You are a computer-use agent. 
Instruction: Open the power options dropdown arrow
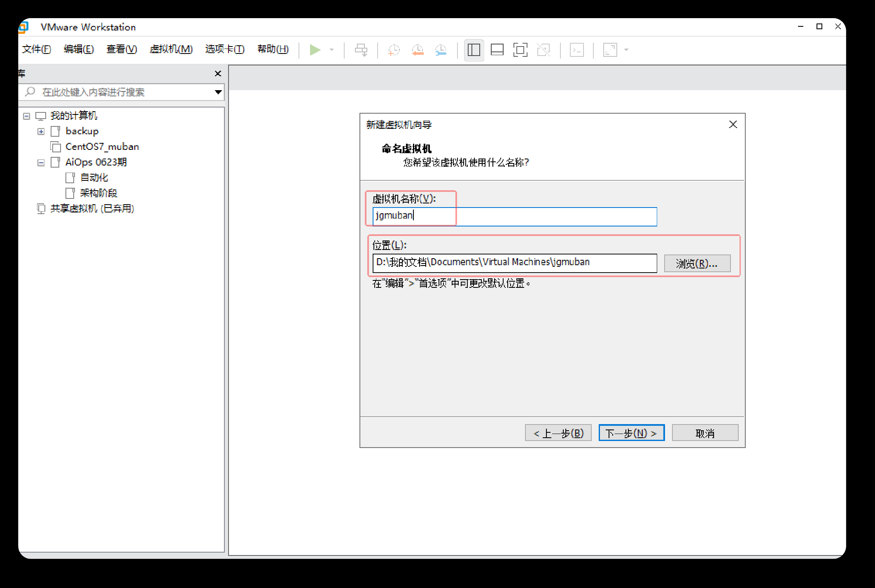click(x=331, y=50)
